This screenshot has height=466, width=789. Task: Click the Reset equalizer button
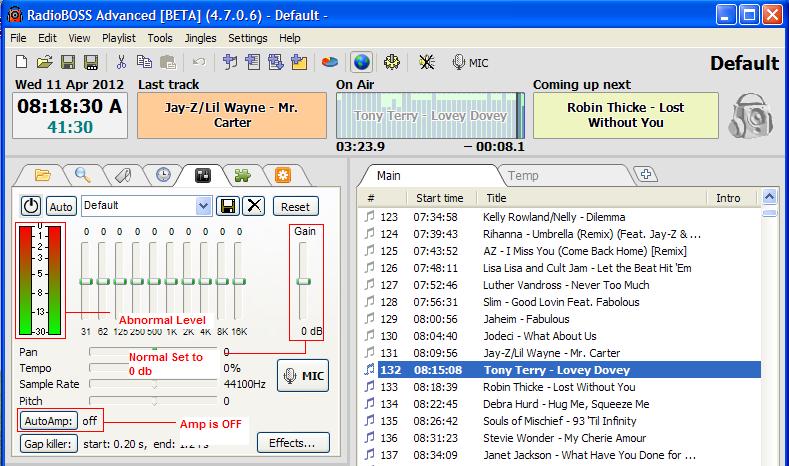tap(295, 207)
